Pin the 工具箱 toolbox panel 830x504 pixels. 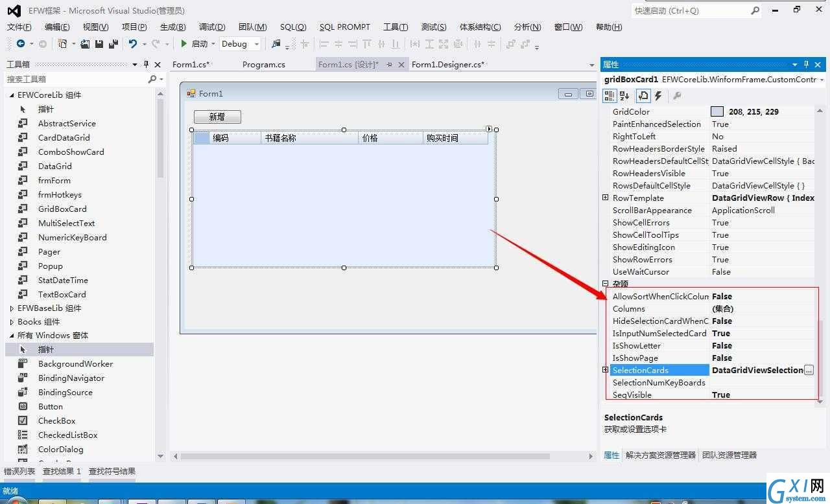[x=147, y=64]
